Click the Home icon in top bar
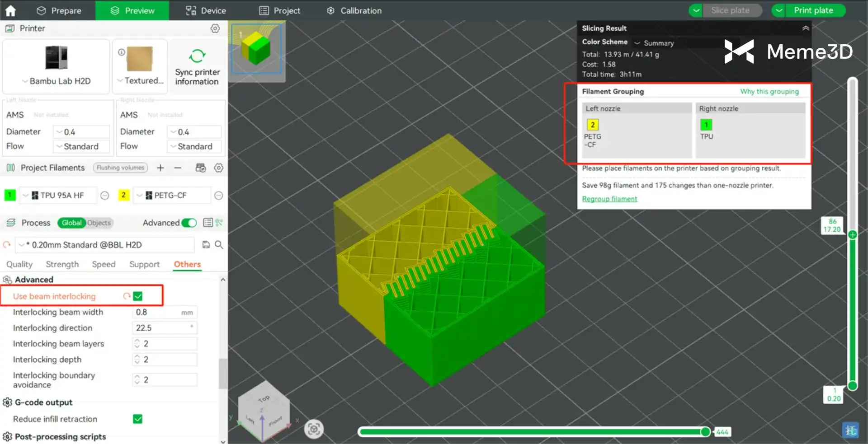 [10, 10]
